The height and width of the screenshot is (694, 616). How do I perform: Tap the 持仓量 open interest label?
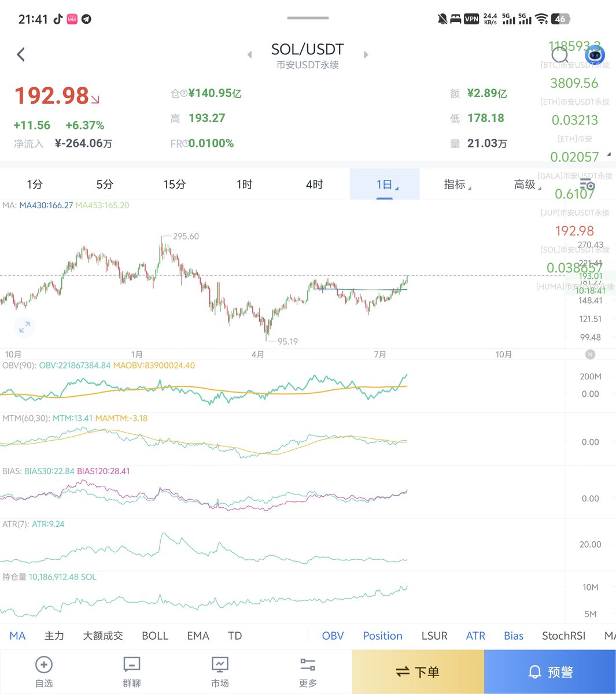(14, 577)
